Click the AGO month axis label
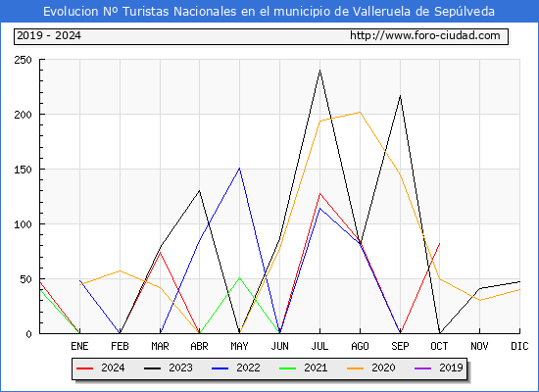The image size is (539, 392). tap(360, 346)
